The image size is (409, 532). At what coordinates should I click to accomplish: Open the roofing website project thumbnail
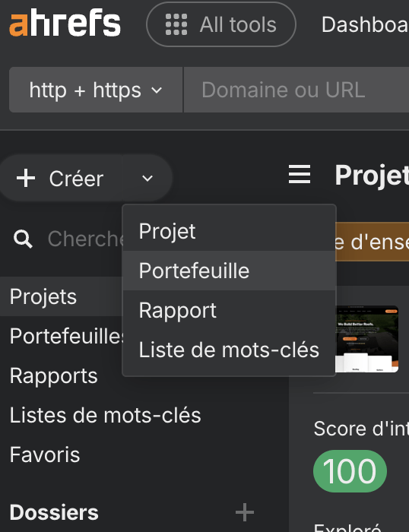coord(367,339)
